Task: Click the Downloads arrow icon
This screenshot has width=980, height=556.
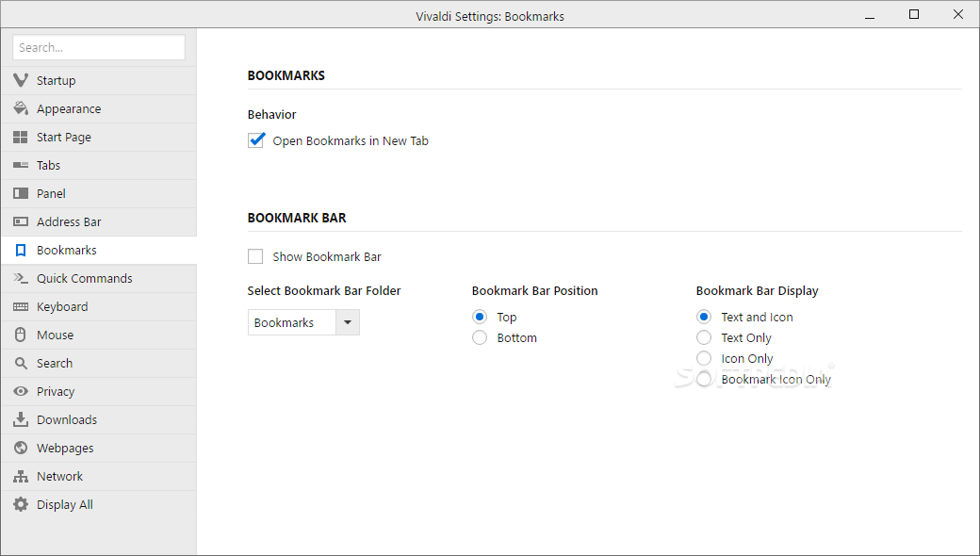Action: (x=21, y=419)
